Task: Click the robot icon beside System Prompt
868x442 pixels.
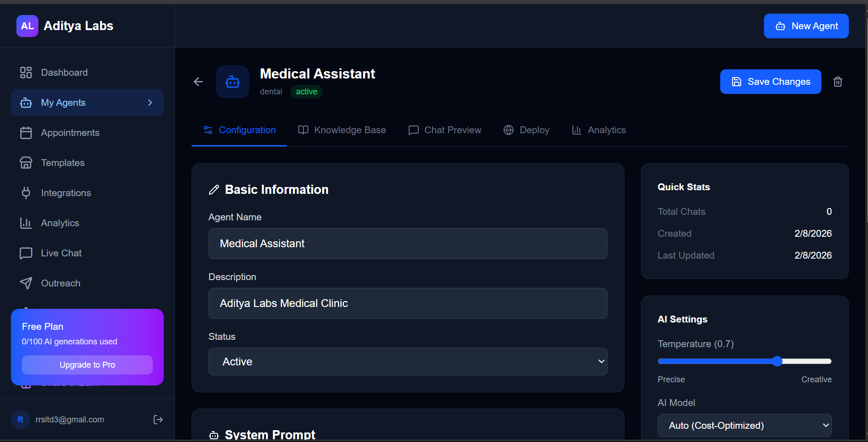Action: pyautogui.click(x=214, y=436)
